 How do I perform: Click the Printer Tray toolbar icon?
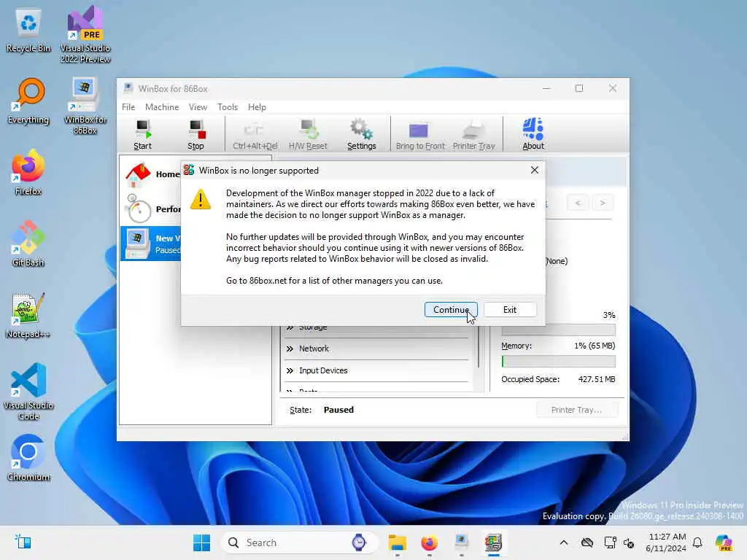pyautogui.click(x=473, y=134)
